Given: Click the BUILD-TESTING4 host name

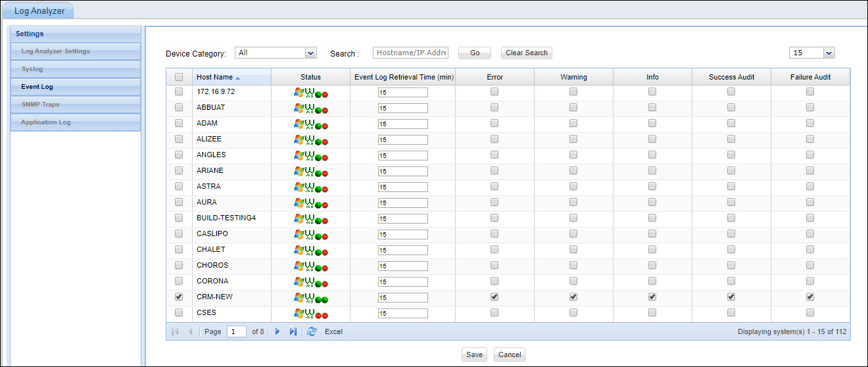Looking at the screenshot, I should coord(226,218).
